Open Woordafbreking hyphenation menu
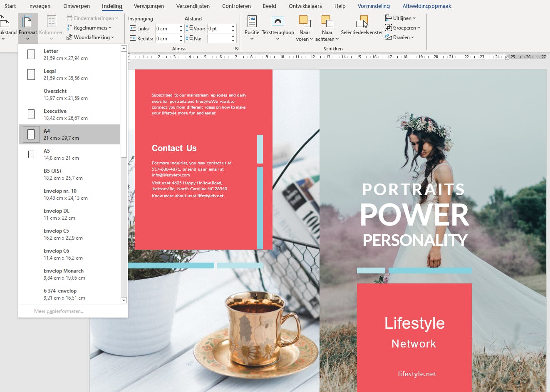This screenshot has width=550, height=392. [x=90, y=37]
